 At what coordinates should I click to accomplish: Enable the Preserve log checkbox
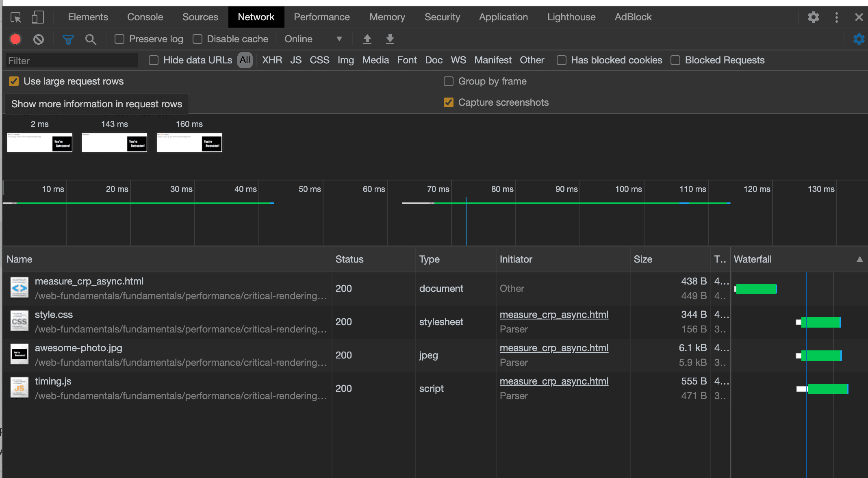(119, 39)
